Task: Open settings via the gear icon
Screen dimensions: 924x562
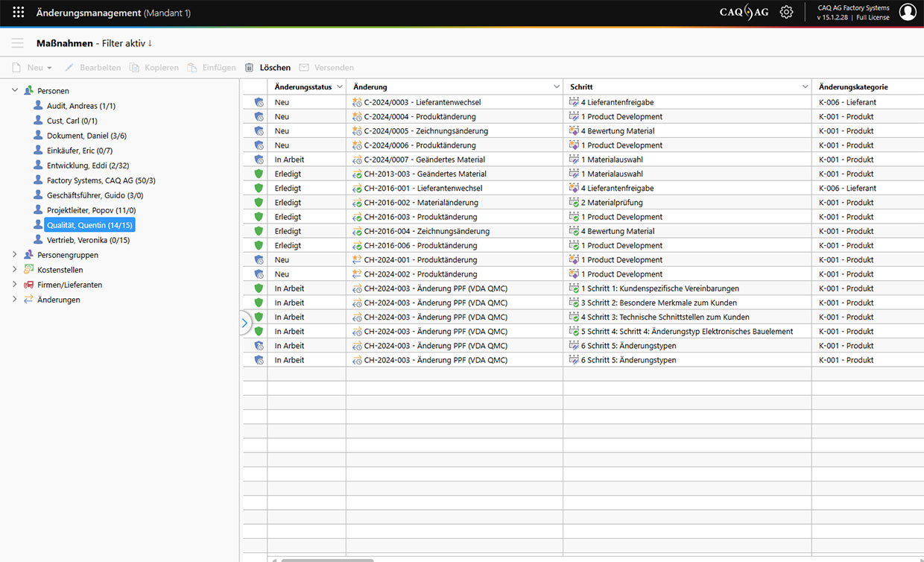Action: [786, 13]
